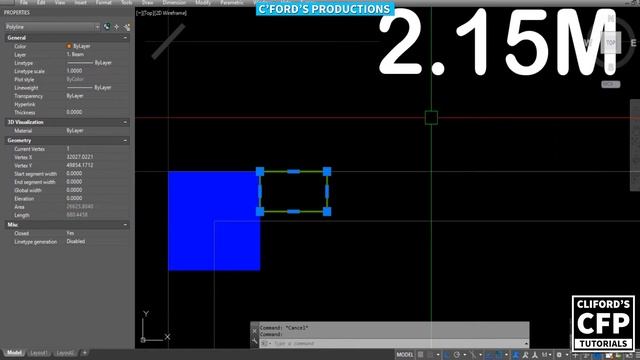Open polar tracking angles dropdown arrow
Viewport: 640px width, 360px height.
point(464,355)
